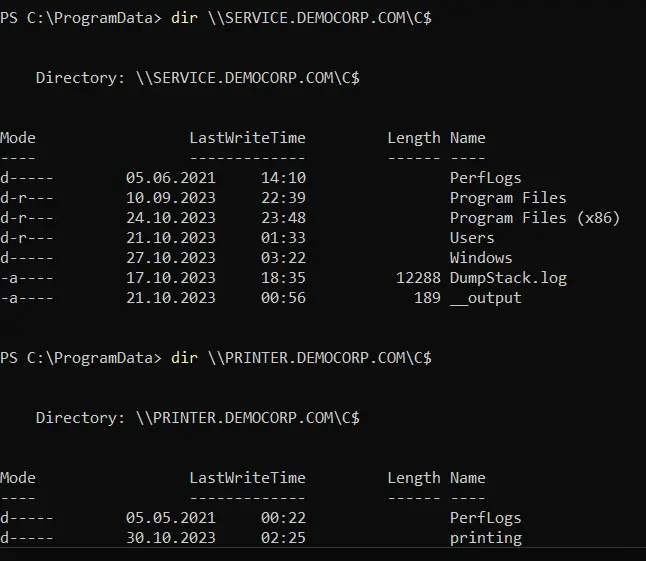The image size is (646, 561).
Task: Click the 02:25 timestamp of printing folder
Action: [283, 538]
